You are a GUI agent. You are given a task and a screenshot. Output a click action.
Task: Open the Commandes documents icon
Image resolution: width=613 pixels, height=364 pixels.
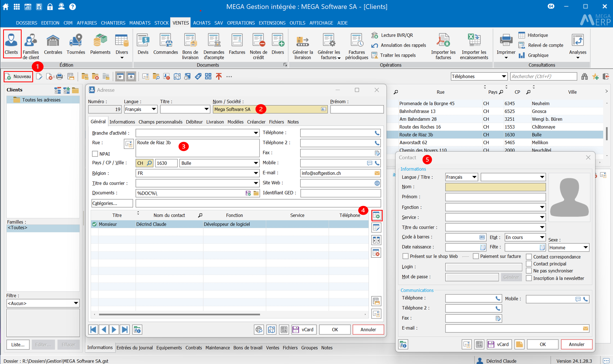(x=165, y=44)
